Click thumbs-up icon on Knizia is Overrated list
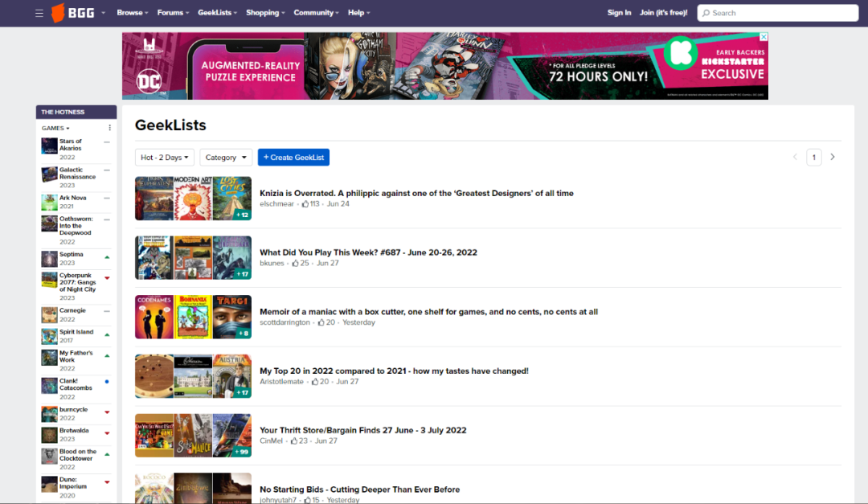 [x=305, y=204]
